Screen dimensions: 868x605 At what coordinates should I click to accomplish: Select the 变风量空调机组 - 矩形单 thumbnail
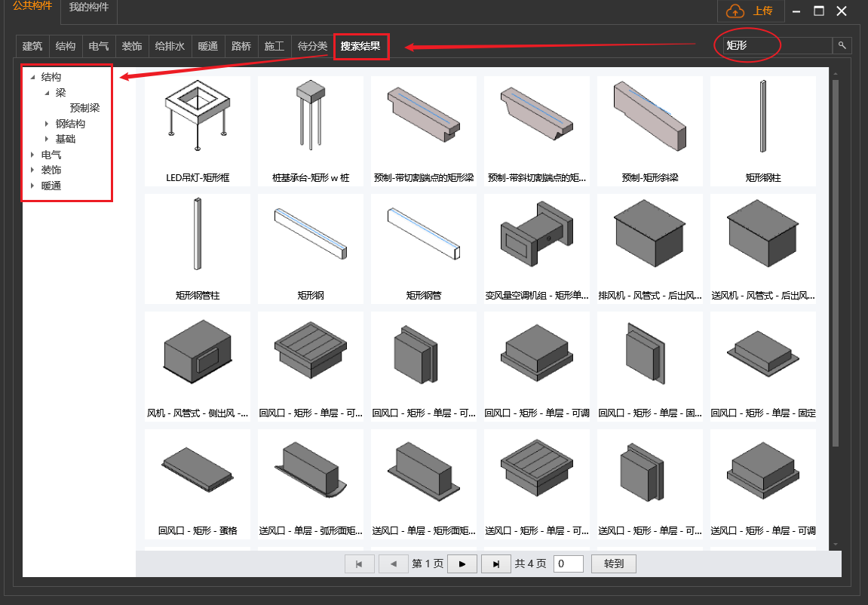[536, 248]
